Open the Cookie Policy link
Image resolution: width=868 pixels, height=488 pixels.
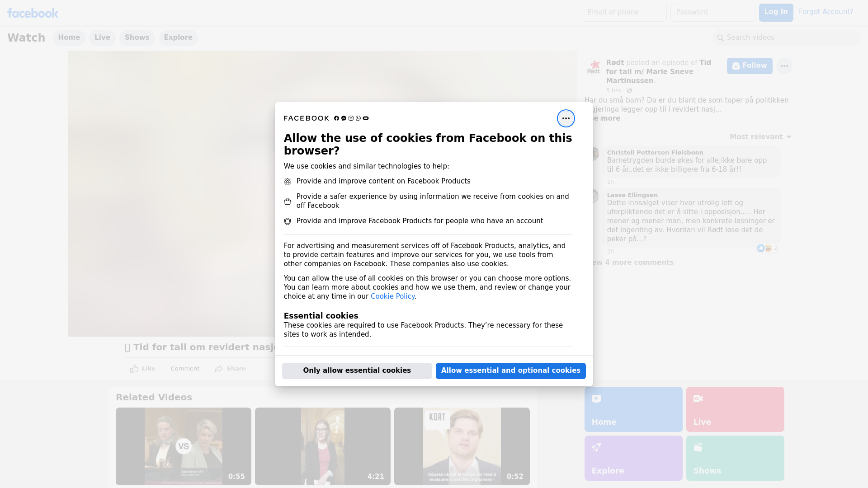[392, 296]
